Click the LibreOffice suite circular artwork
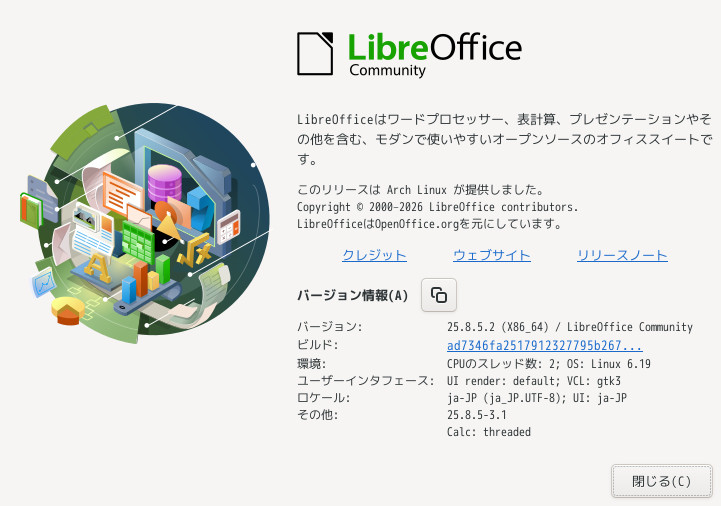Screen dimensions: 721x506 click(146, 223)
